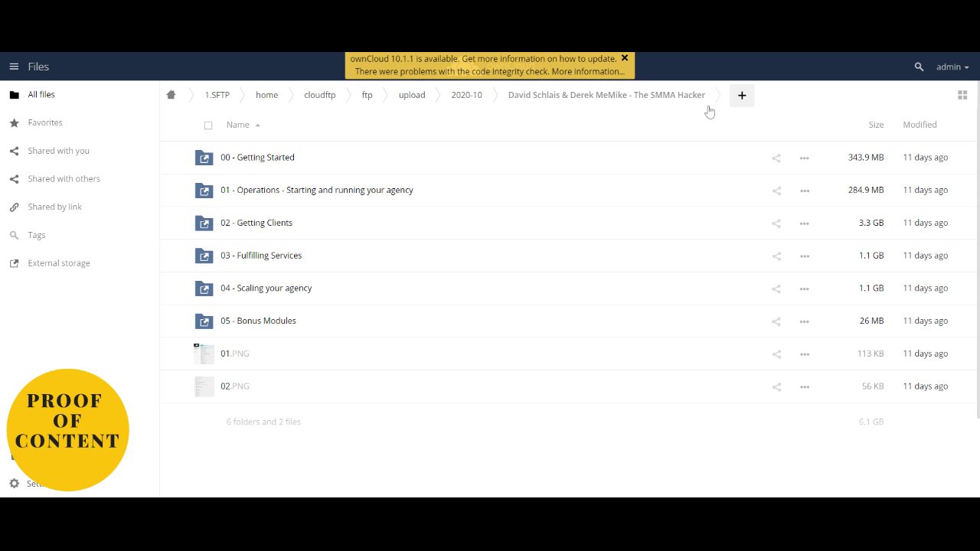Open more actions for 03 - Fulfilling Services
The width and height of the screenshot is (980, 551).
point(805,256)
